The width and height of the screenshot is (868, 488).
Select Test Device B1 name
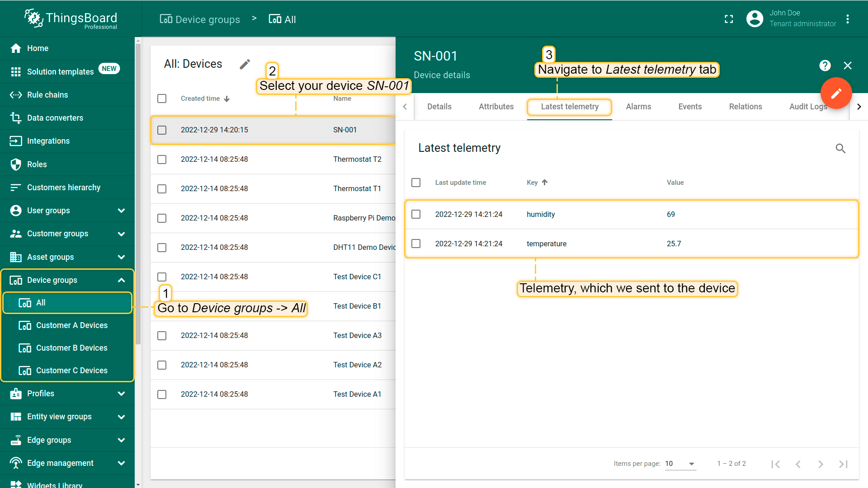357,306
